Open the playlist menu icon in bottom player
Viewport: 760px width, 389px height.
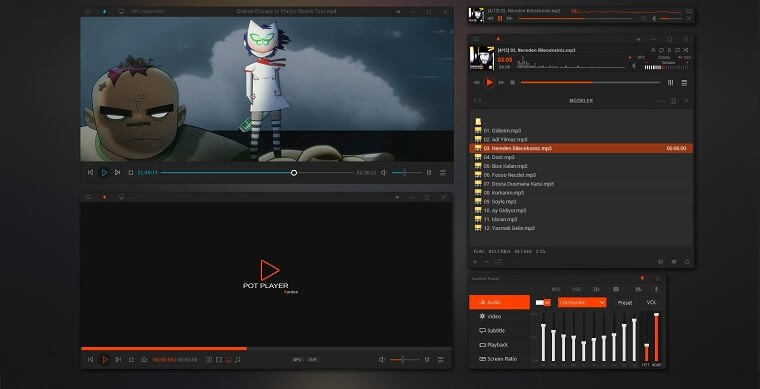coord(441,359)
